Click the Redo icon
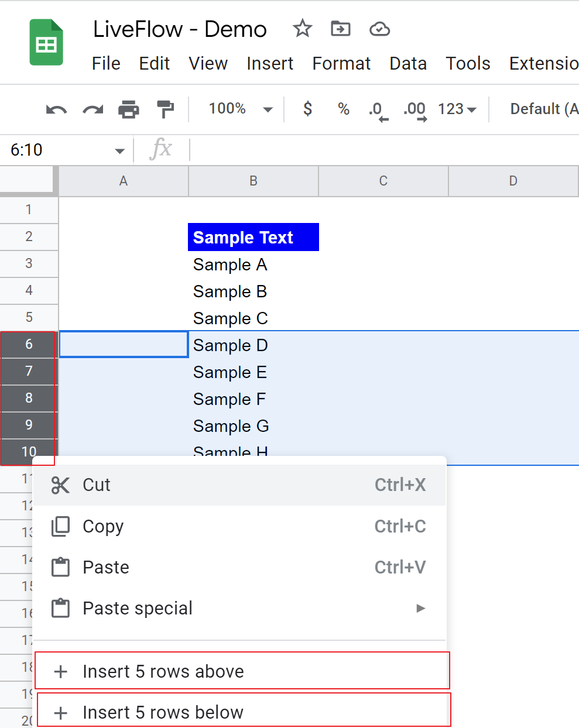This screenshot has width=579, height=728. point(92,109)
